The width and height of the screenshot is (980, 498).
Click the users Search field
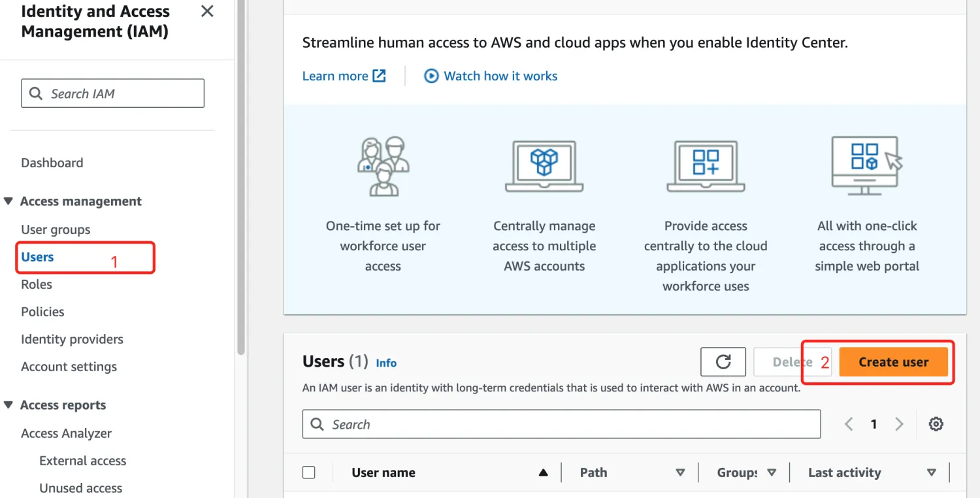561,424
